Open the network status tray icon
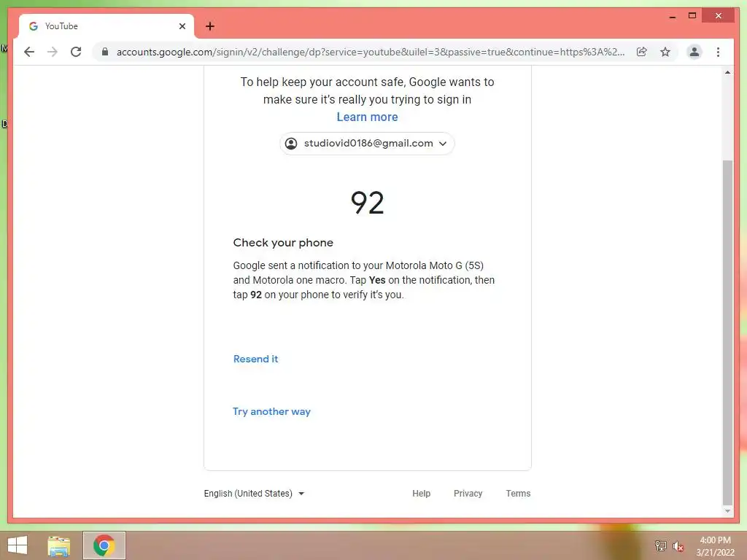Image resolution: width=747 pixels, height=560 pixels. 660,545
